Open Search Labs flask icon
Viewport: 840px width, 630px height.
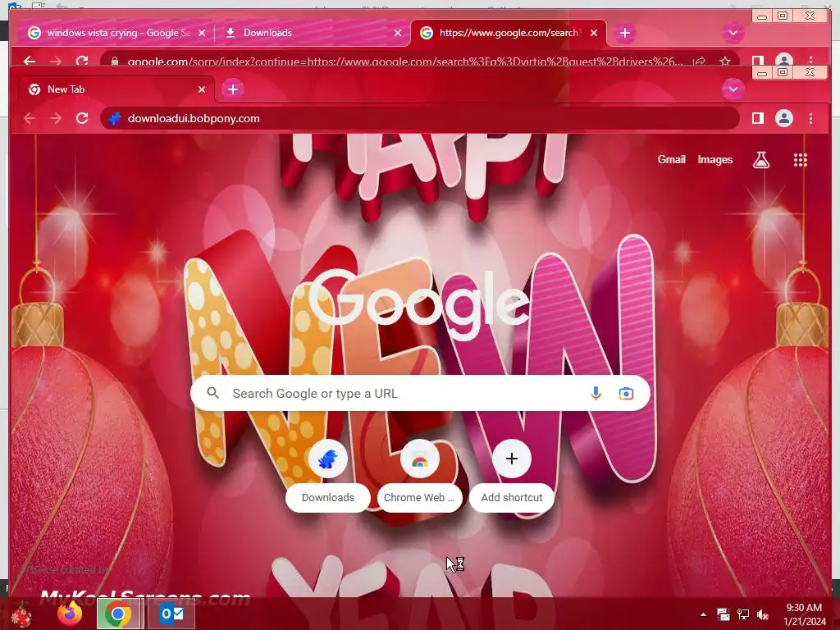760,160
